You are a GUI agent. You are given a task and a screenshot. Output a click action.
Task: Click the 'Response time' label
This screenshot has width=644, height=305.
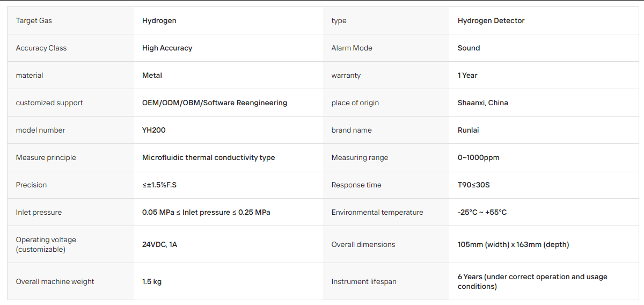[356, 185]
